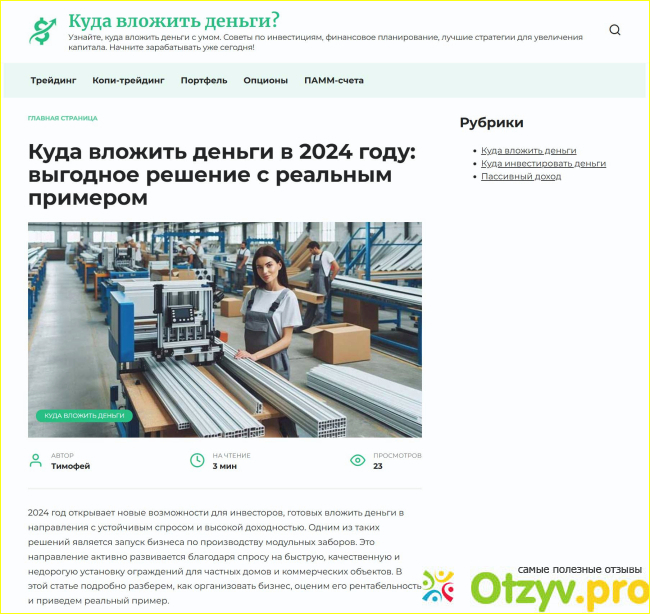Image resolution: width=650 pixels, height=614 pixels.
Task: Open the Трейдинг menu item
Action: pos(53,80)
